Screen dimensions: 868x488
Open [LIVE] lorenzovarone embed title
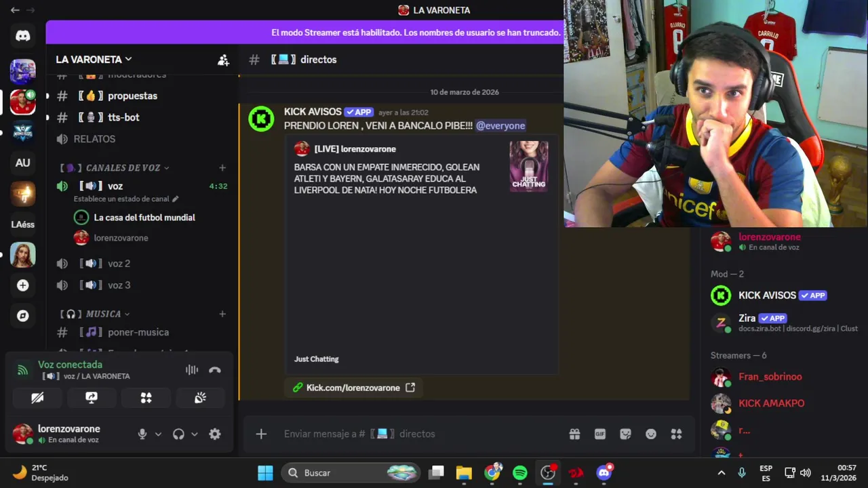pyautogui.click(x=355, y=149)
